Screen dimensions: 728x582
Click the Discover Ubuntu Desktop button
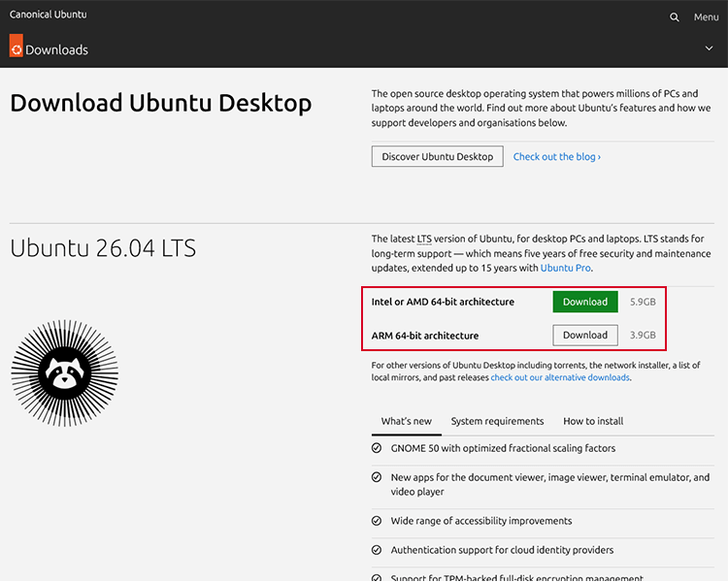coord(438,156)
